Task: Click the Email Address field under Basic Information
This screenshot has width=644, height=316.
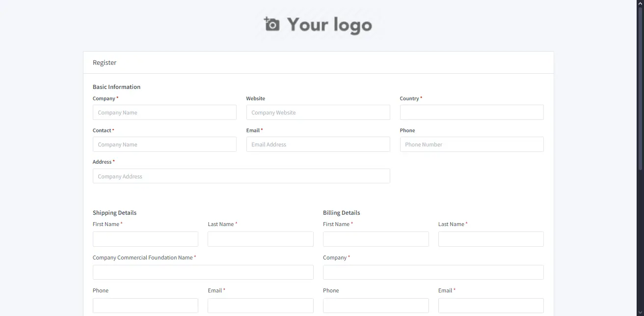Action: pos(318,144)
